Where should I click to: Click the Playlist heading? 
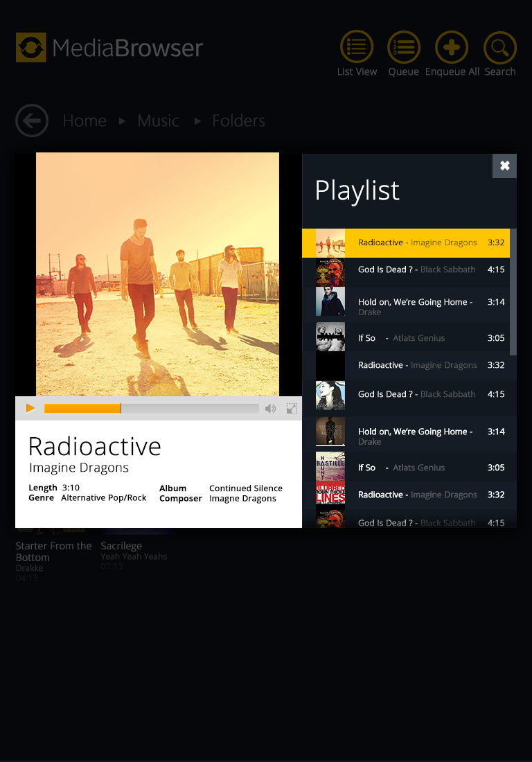(357, 191)
